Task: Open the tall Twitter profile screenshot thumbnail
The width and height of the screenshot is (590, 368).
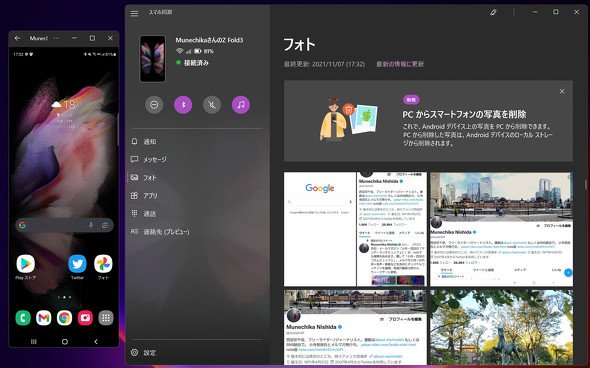Action: point(392,229)
